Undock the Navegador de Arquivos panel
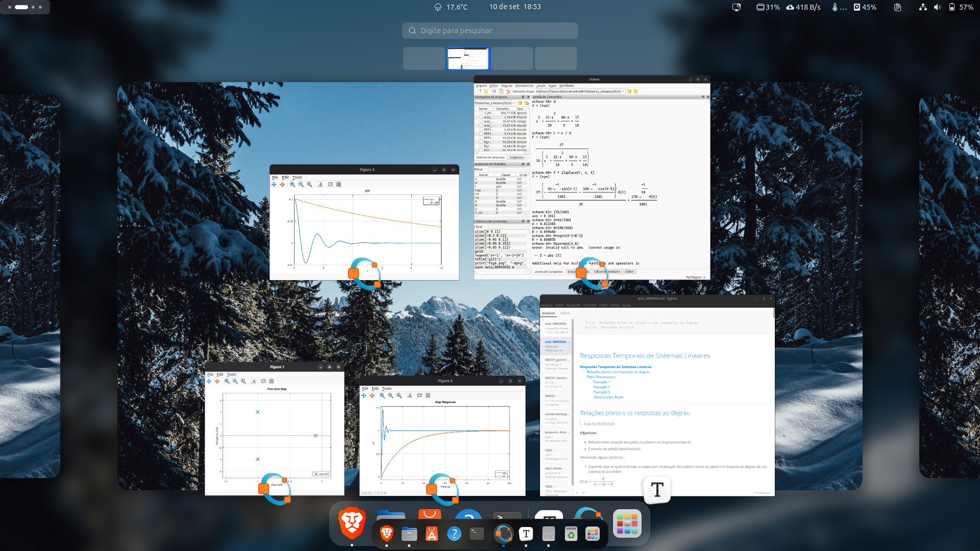Screen dimensions: 980x551 click(523, 97)
